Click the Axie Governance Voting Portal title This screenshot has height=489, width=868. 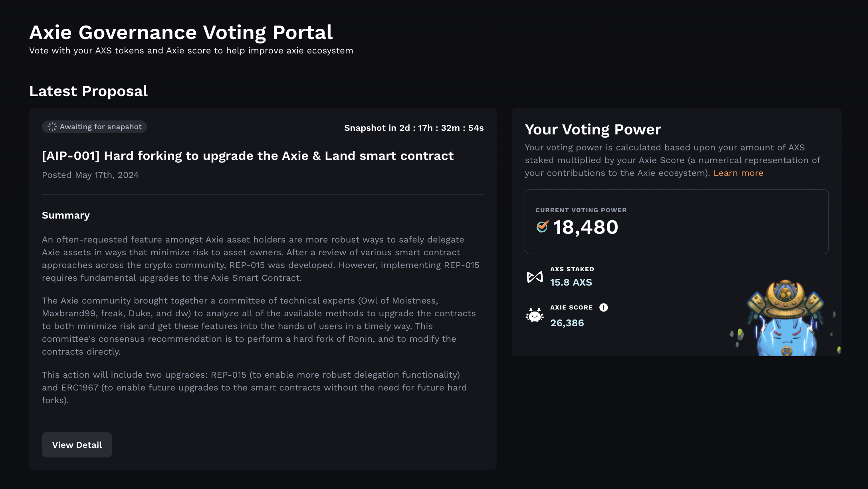click(x=180, y=32)
